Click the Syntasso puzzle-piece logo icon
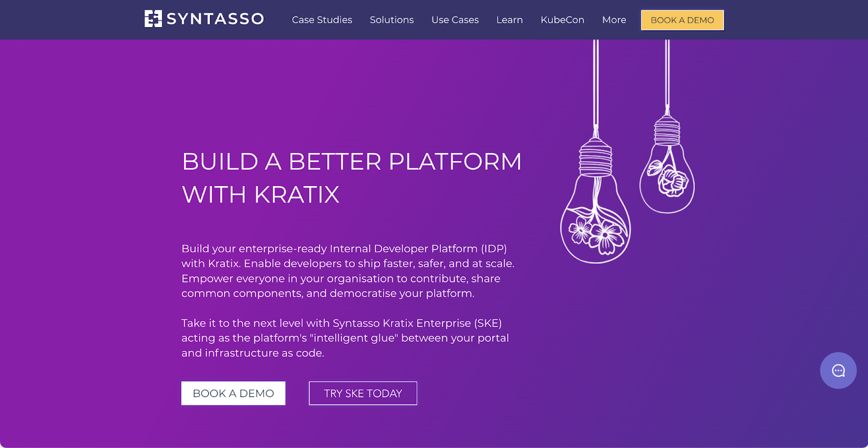868x448 pixels. point(153,19)
